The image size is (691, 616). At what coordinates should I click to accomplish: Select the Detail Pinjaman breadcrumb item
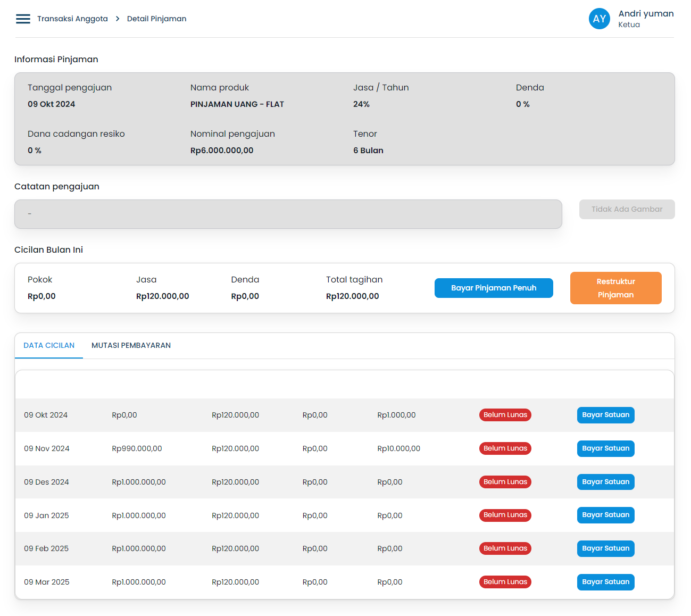coord(156,18)
